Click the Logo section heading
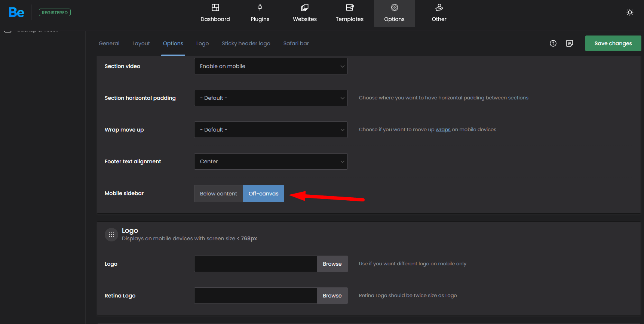This screenshot has height=324, width=644. (130, 231)
